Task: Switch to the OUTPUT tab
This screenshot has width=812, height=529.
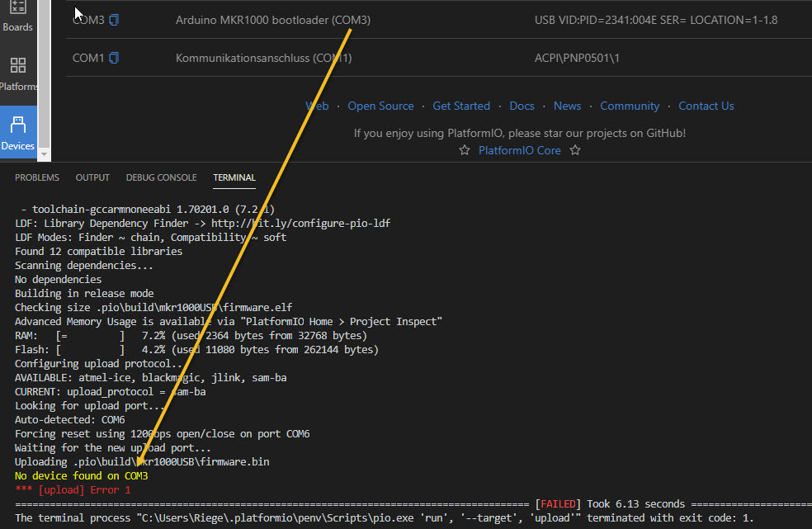Action: pyautogui.click(x=92, y=177)
